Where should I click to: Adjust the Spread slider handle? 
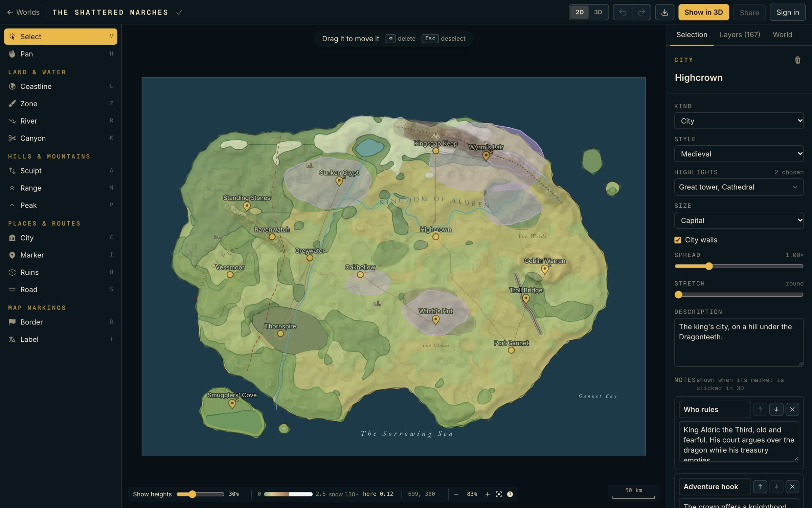(709, 266)
